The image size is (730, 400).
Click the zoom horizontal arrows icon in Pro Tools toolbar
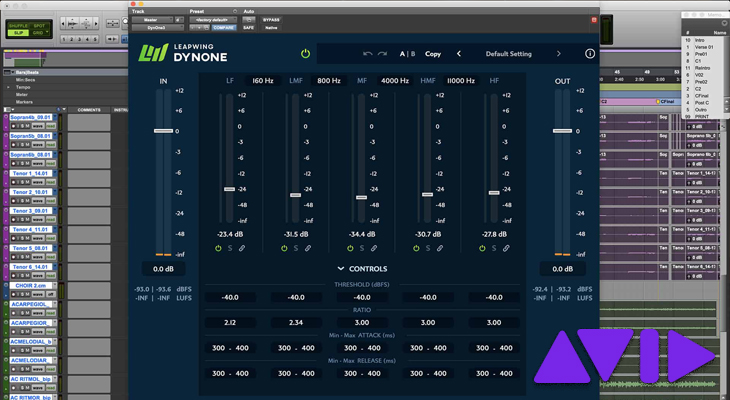[x=113, y=23]
